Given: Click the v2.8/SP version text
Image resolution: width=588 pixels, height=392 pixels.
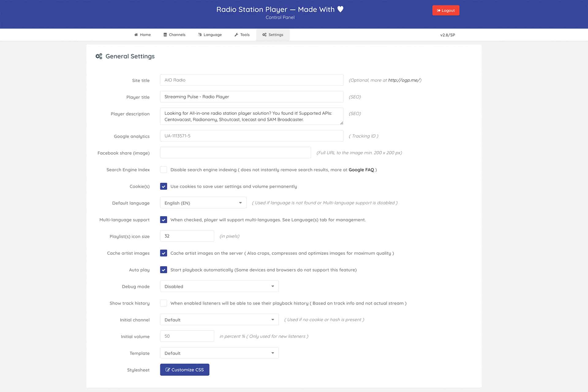Looking at the screenshot, I should pos(447,35).
